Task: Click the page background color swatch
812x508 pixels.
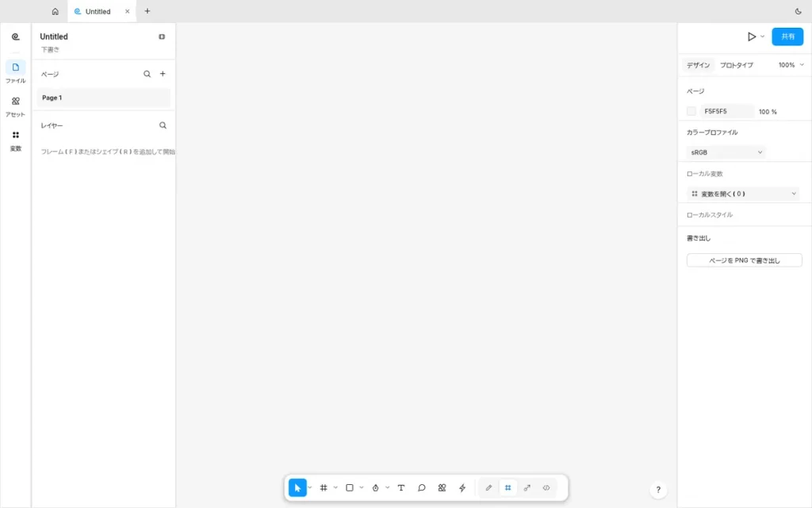Action: (691, 111)
